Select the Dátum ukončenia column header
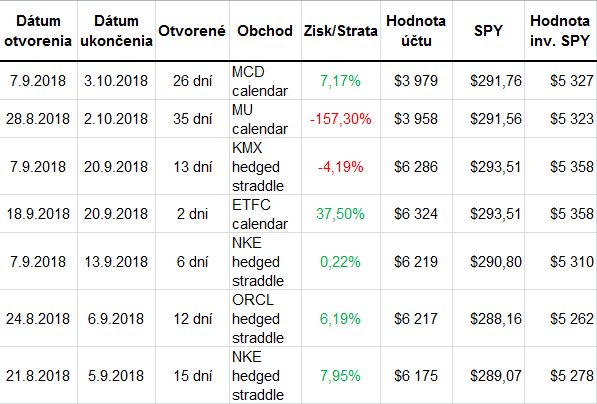 tap(116, 30)
